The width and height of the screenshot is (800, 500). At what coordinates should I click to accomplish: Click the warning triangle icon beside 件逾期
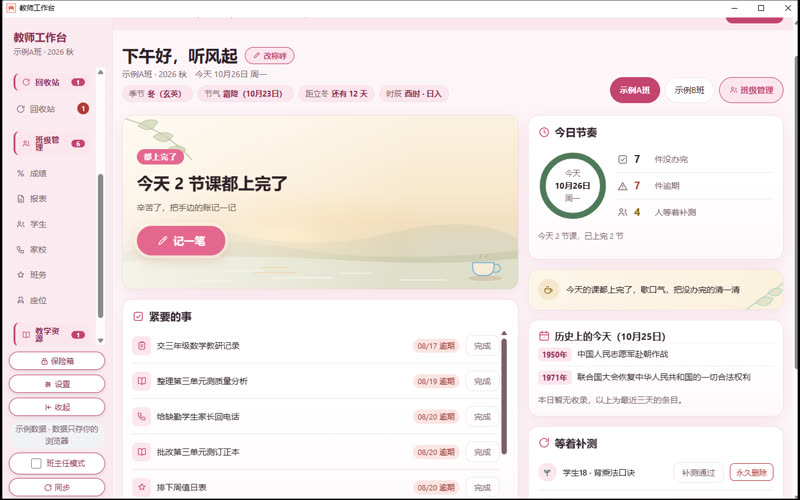coord(622,186)
